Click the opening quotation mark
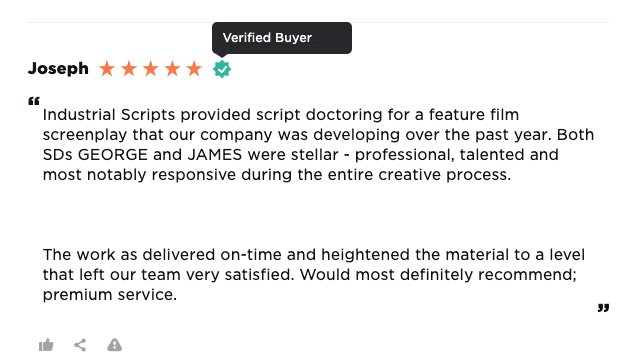 pyautogui.click(x=34, y=101)
